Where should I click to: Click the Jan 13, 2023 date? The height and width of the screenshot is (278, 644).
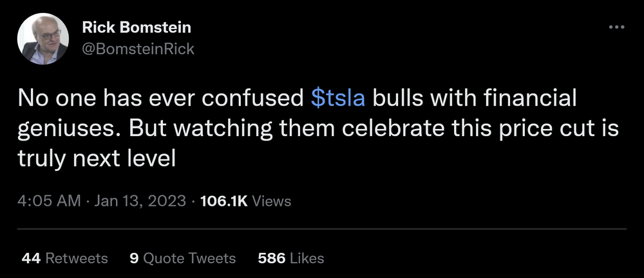pos(138,201)
